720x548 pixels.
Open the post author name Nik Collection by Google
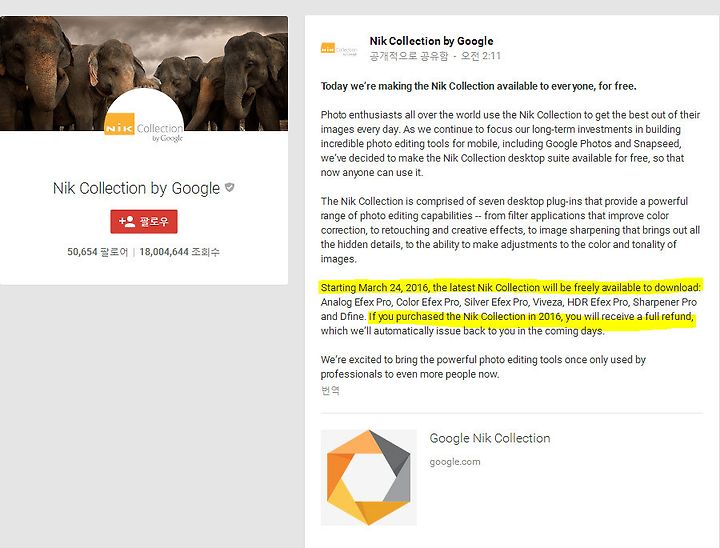click(432, 41)
